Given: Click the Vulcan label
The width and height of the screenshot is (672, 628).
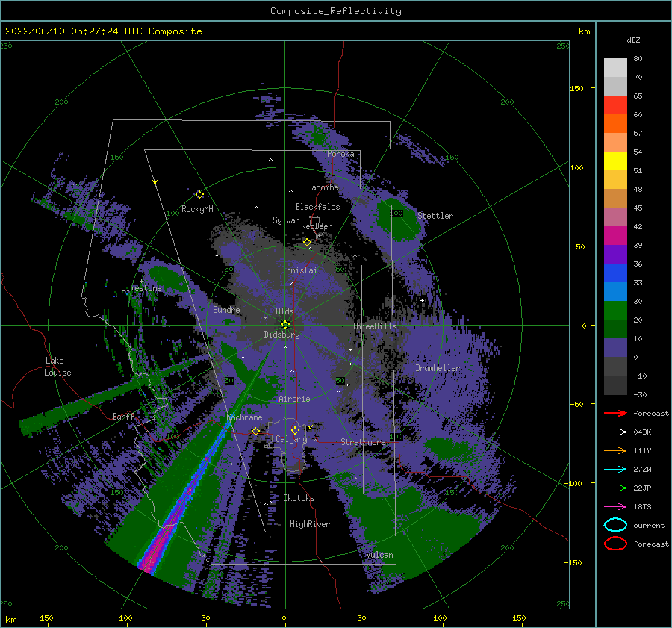Looking at the screenshot, I should (379, 555).
